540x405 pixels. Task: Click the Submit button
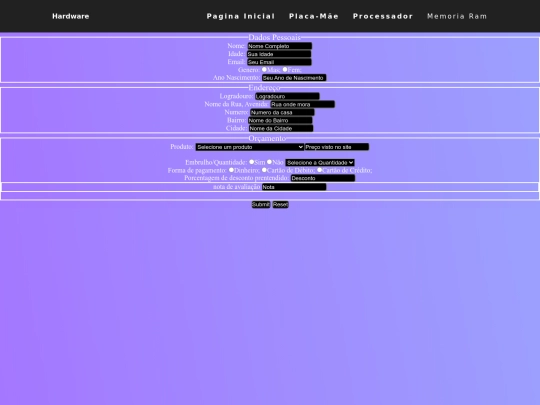click(x=261, y=205)
